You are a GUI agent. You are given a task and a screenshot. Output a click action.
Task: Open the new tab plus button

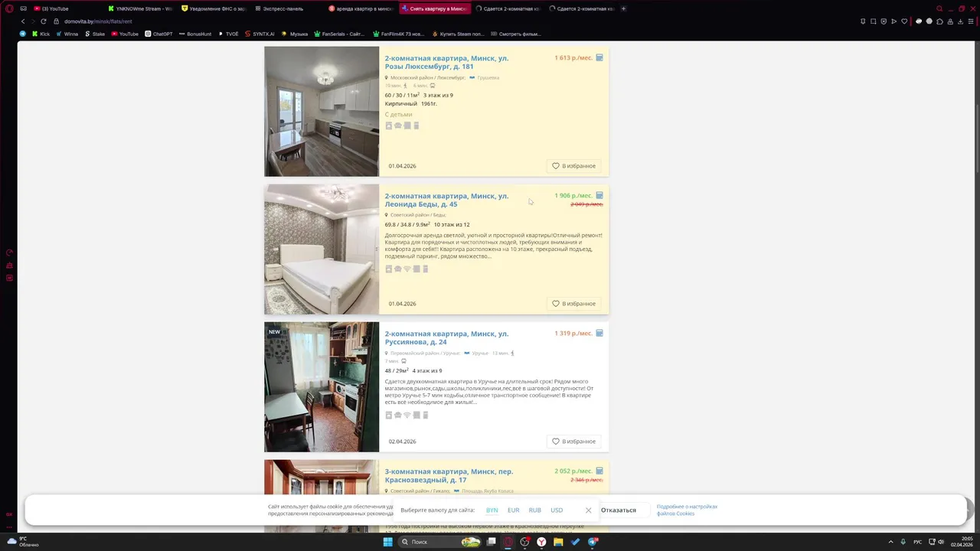point(623,8)
